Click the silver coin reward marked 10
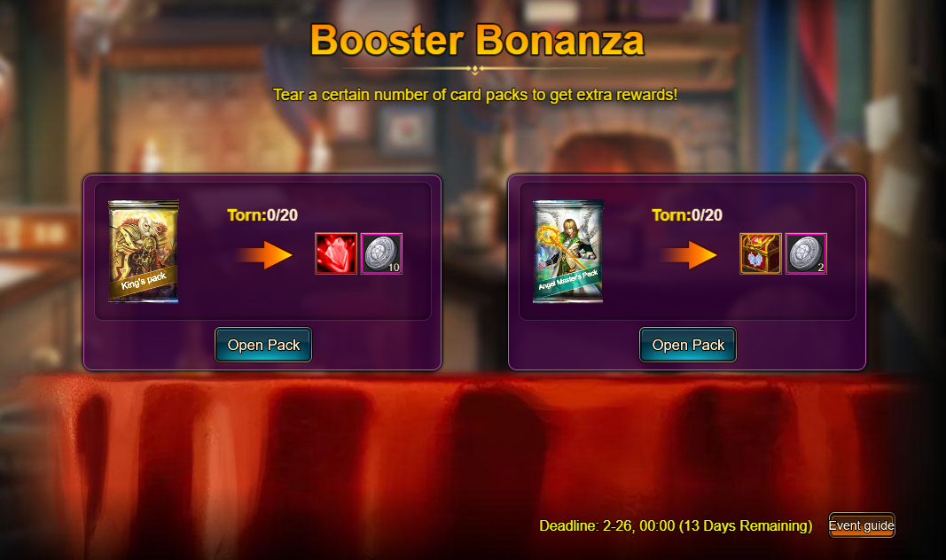The width and height of the screenshot is (946, 560). pos(381,253)
